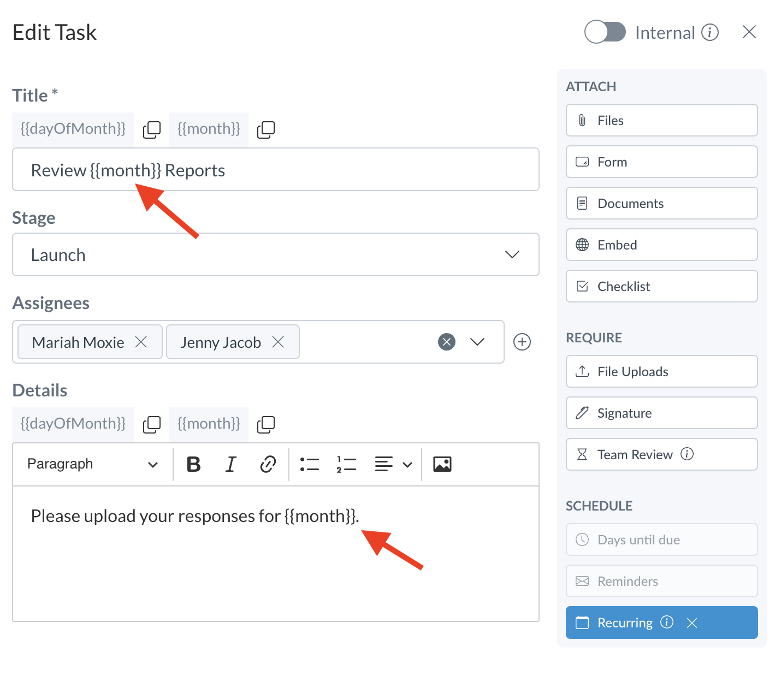Screen dimensions: 781x700
Task: Remove Mariah Moxie from assignees
Action: (141, 342)
